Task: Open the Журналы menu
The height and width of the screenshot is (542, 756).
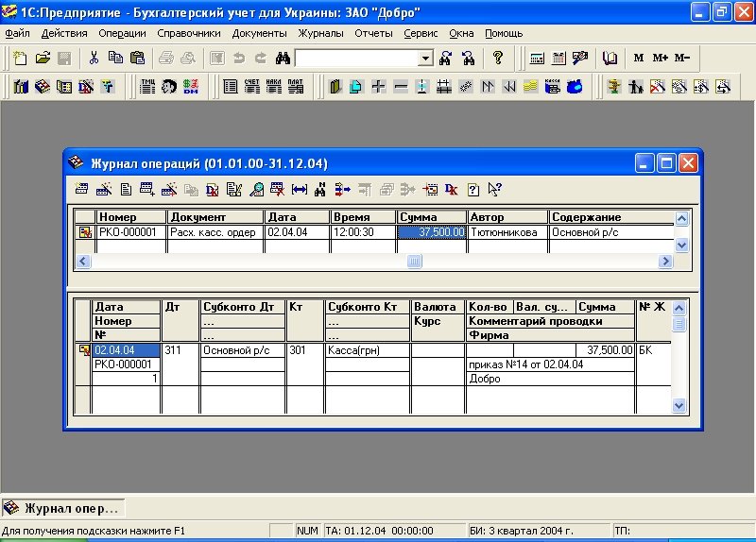Action: point(320,33)
